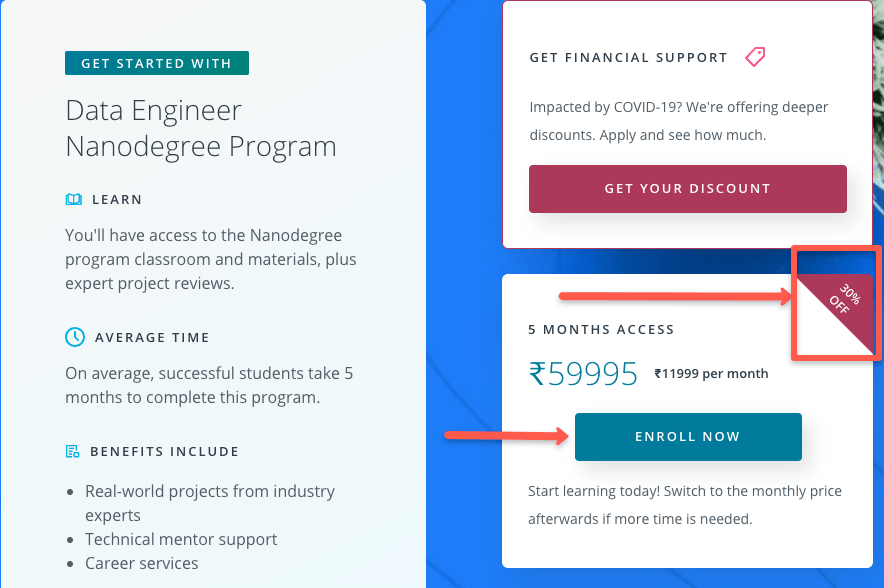Image resolution: width=884 pixels, height=588 pixels.
Task: Click the book icon beside LEARN
Action: pos(73,199)
